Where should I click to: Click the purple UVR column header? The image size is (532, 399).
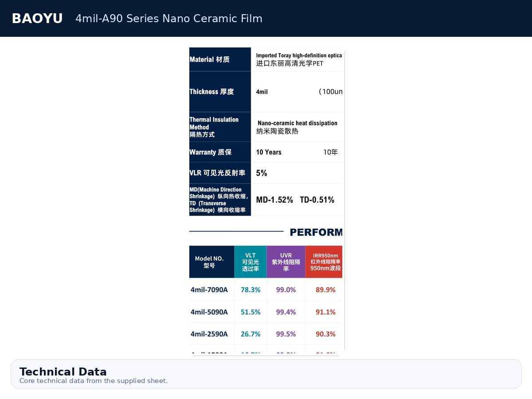pyautogui.click(x=286, y=262)
